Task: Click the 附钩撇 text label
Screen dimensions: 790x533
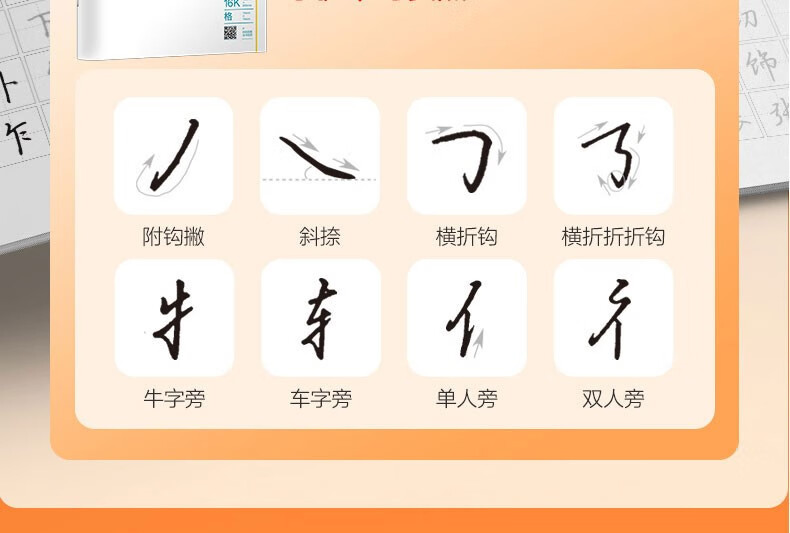Action: 173,237
